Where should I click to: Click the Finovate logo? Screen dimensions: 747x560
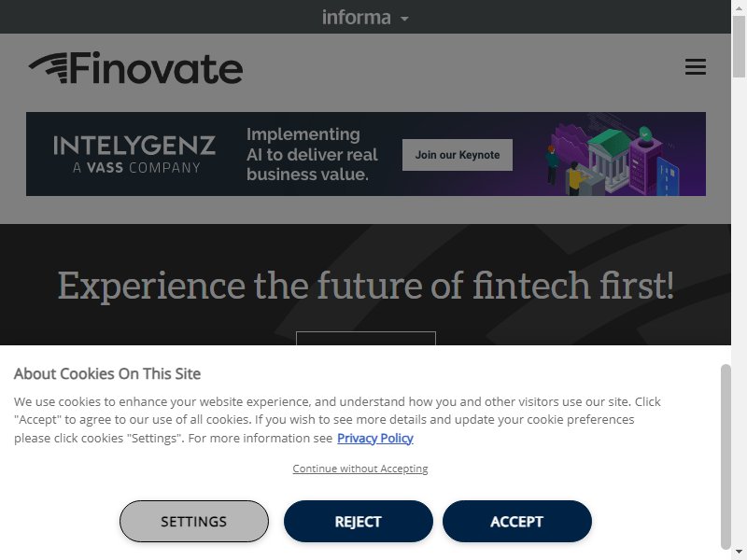[135, 68]
